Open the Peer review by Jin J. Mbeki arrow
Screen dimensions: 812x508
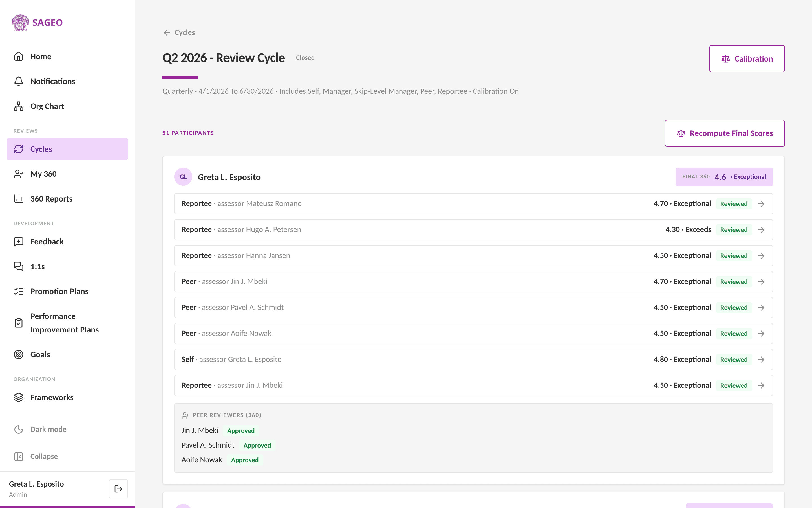coord(761,282)
